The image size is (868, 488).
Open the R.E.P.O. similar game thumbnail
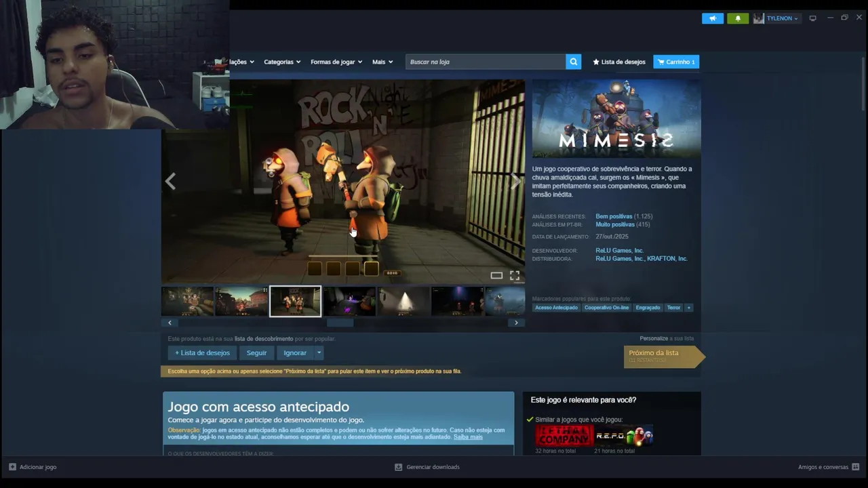tap(624, 436)
